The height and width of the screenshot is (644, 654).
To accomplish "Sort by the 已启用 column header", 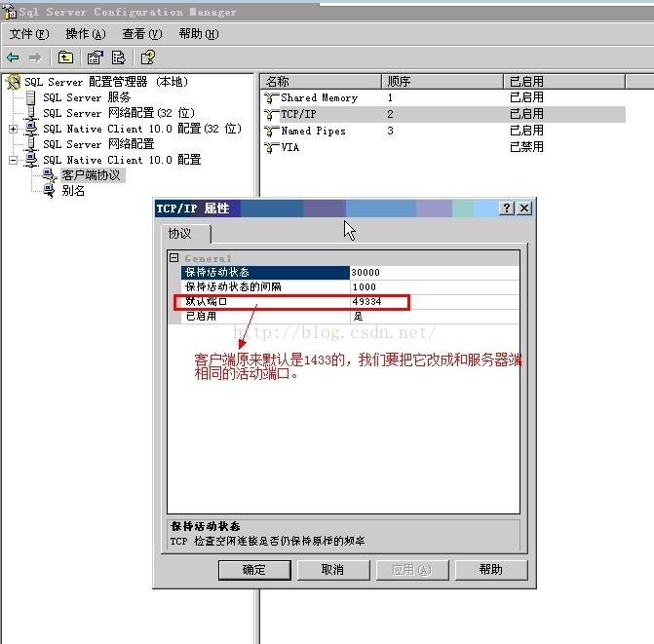I will [564, 82].
